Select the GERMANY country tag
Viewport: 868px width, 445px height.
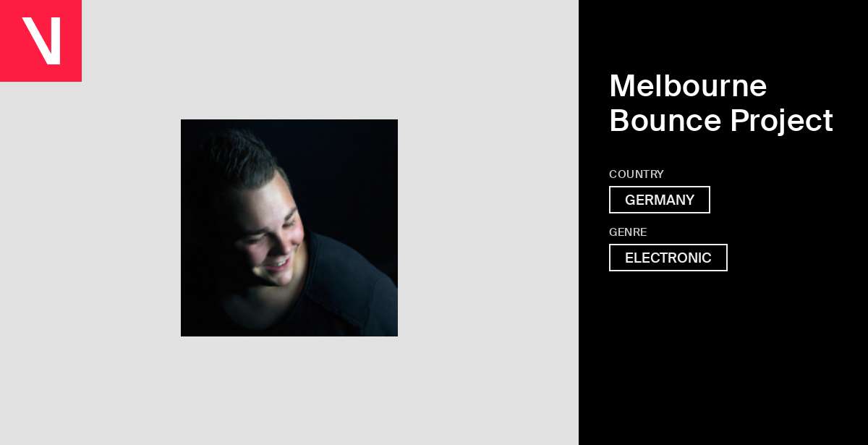tap(660, 200)
